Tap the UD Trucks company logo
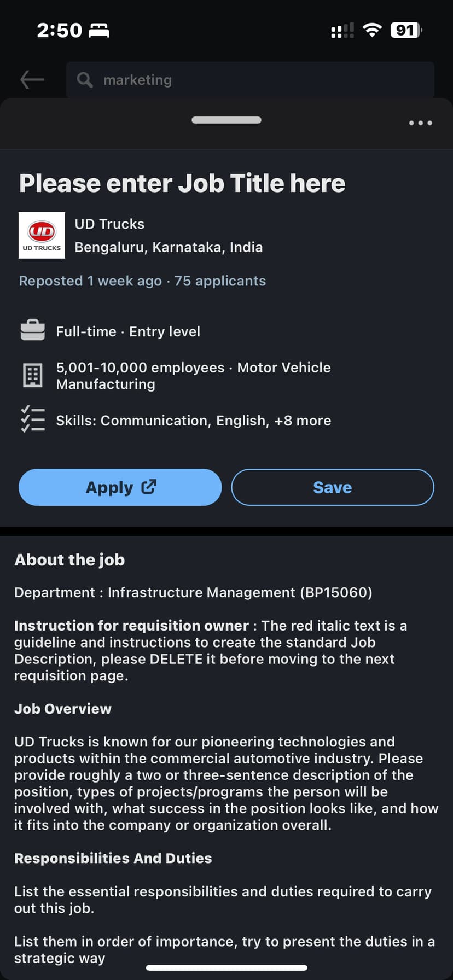 (42, 235)
